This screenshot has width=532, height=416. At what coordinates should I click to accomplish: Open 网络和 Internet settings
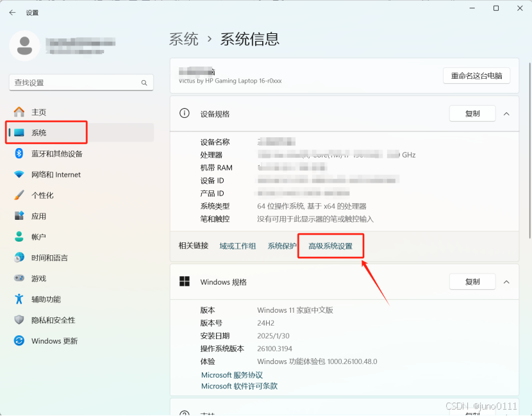point(80,174)
